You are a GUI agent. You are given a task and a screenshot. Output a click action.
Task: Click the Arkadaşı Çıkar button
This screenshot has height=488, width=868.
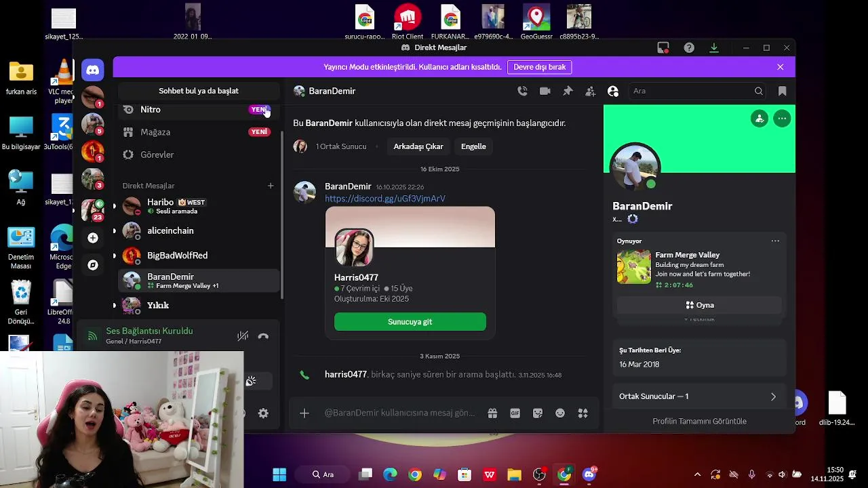pos(418,146)
